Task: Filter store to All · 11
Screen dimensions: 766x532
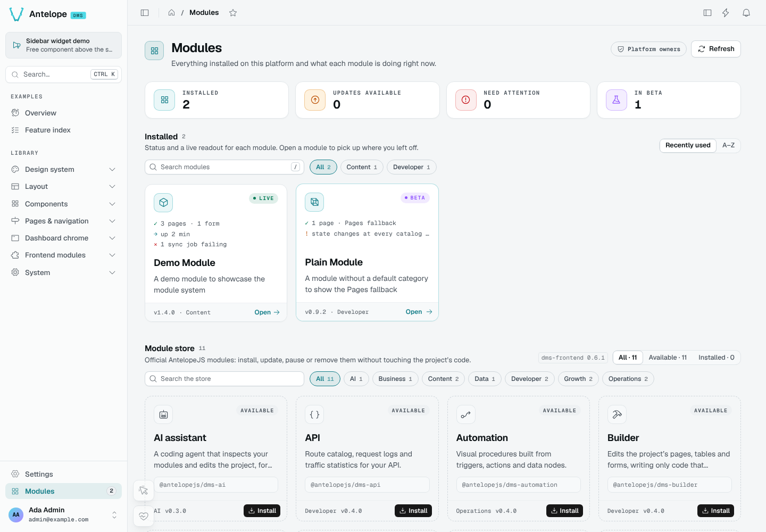Action: click(x=628, y=358)
